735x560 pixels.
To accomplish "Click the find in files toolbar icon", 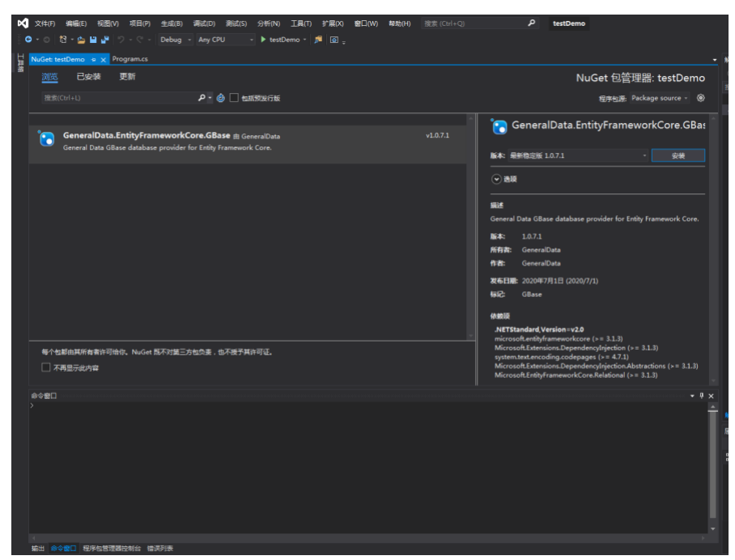I will (x=318, y=40).
